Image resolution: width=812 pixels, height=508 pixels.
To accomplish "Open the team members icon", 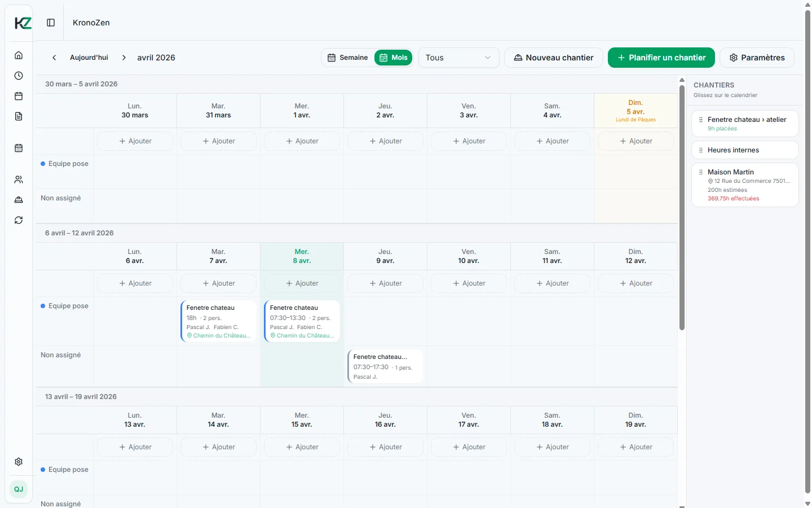I will tap(19, 179).
